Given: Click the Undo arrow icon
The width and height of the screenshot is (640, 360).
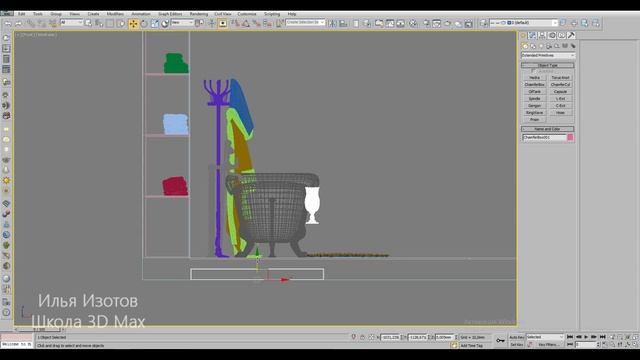Looking at the screenshot, I should [x=8, y=23].
